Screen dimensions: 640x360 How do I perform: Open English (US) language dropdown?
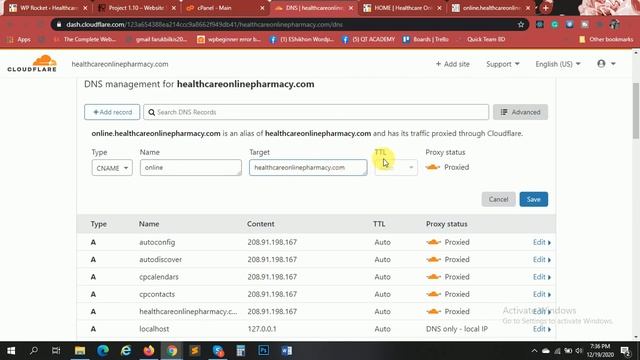(x=558, y=64)
